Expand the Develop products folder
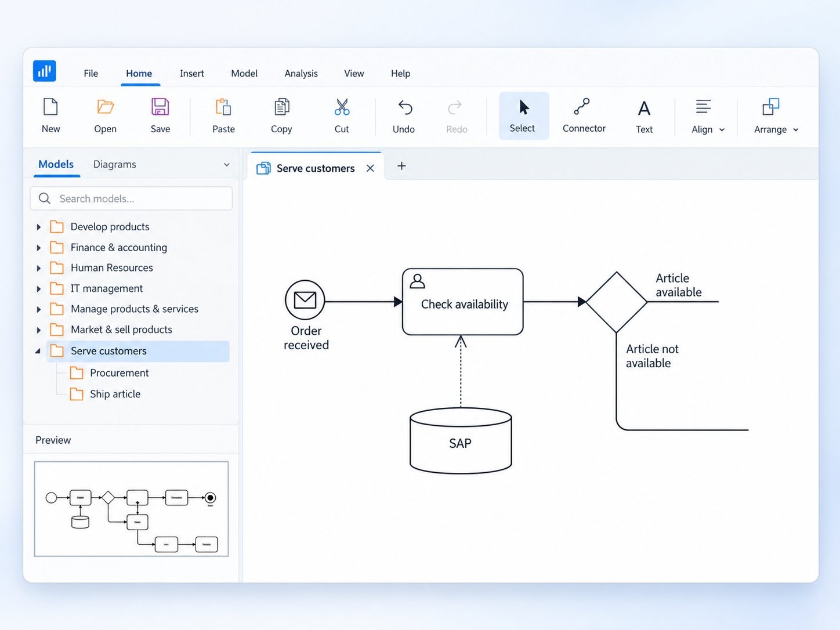840x630 pixels. click(39, 227)
